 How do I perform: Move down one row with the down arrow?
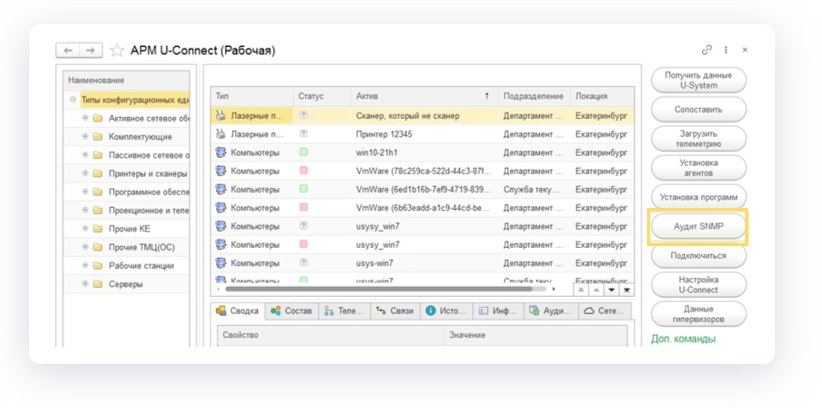(x=611, y=289)
